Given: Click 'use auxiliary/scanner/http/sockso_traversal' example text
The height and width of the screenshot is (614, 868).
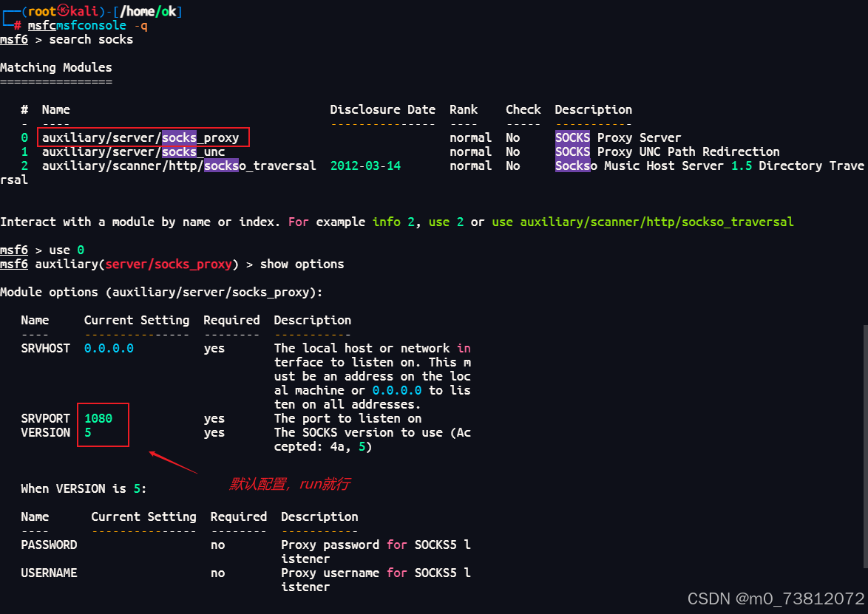Looking at the screenshot, I should click(642, 222).
